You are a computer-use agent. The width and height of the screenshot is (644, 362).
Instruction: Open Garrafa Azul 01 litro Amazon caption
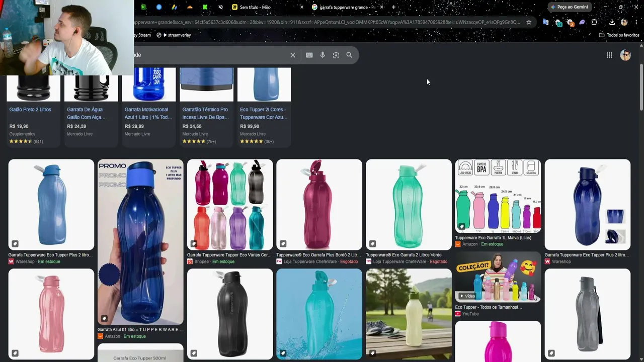click(x=140, y=330)
